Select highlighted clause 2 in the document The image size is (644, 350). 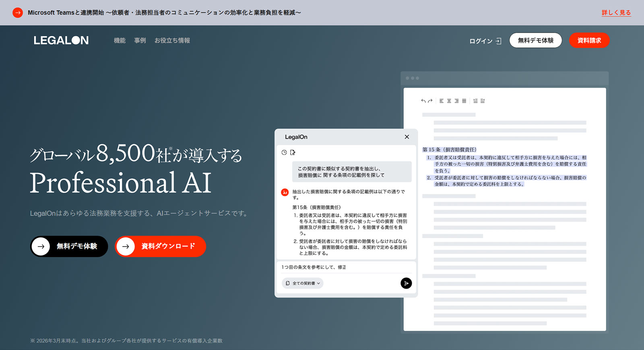(506, 181)
